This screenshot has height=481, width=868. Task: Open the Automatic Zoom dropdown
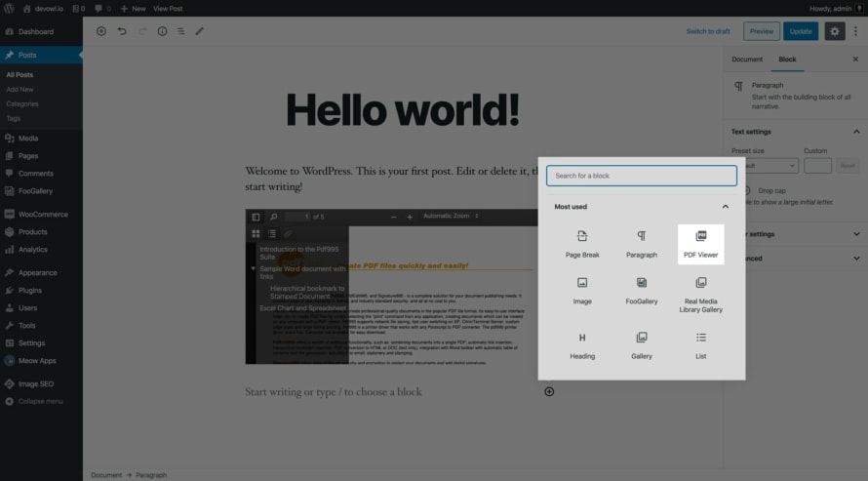click(451, 216)
